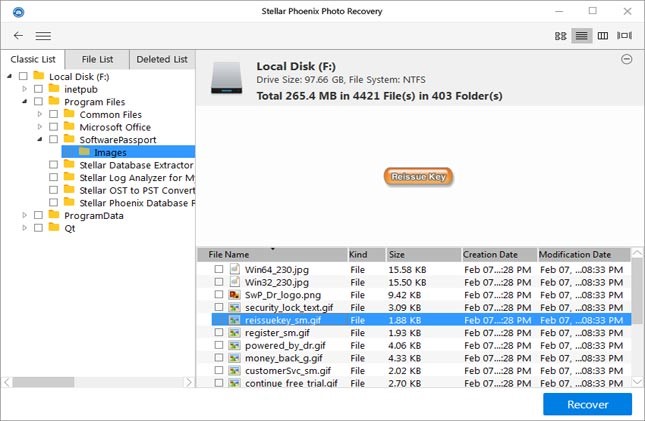Viewport: 645px width, 421px height.
Task: Click the money_back_g.gif file icon
Action: point(234,358)
